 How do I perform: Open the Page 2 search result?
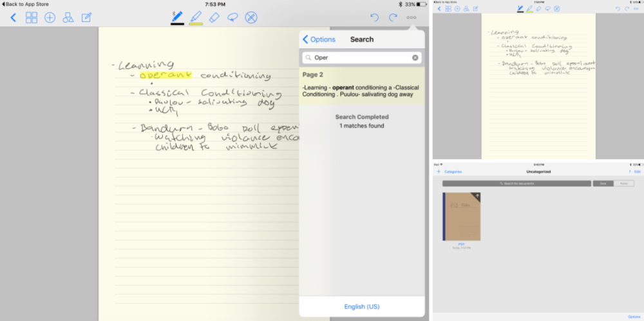[361, 87]
